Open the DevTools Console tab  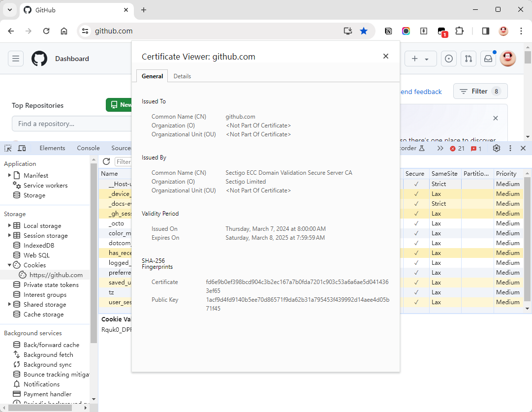(x=88, y=148)
